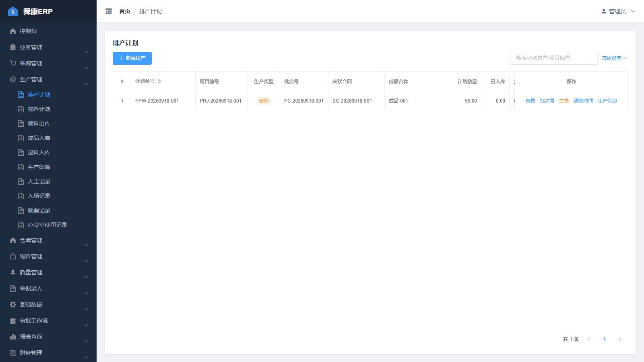644x362 pixels.
Task: Open the 入场记录 menu item
Action: [x=48, y=196]
